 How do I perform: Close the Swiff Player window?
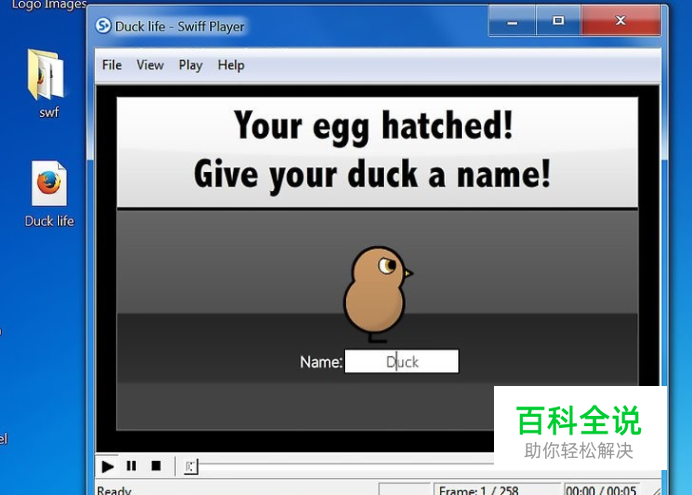click(x=621, y=21)
